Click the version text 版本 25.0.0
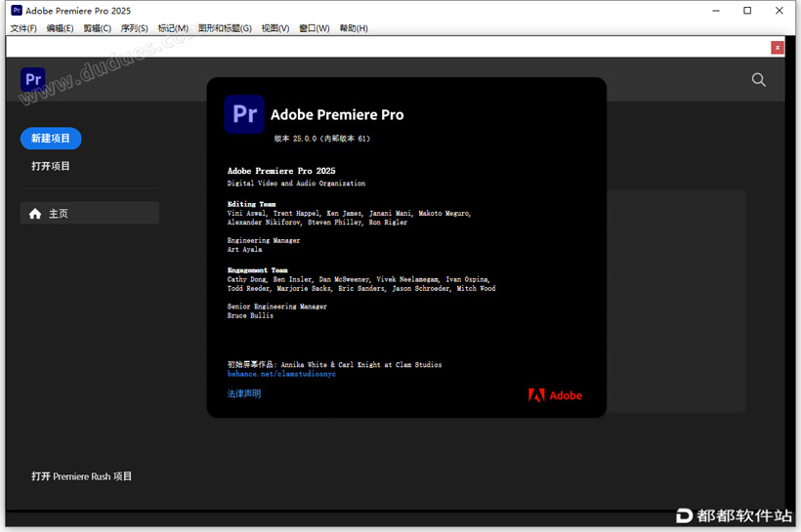This screenshot has height=532, width=801. click(321, 139)
